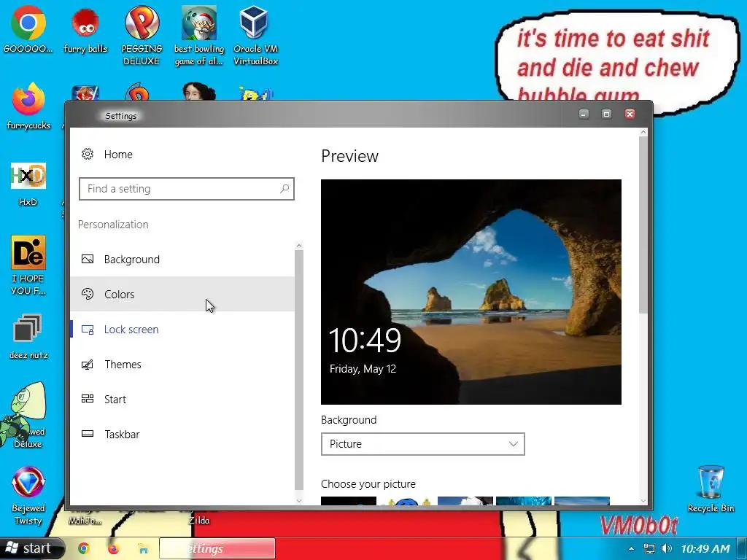The image size is (747, 560).
Task: Click the sidebar scrollbar up arrow
Action: [299, 246]
